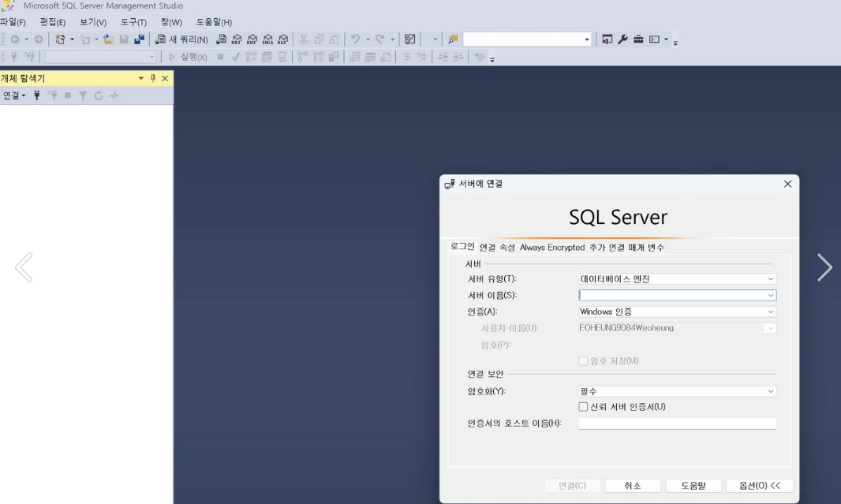
Task: Click the New Project icon in toolbar
Action: point(60,39)
